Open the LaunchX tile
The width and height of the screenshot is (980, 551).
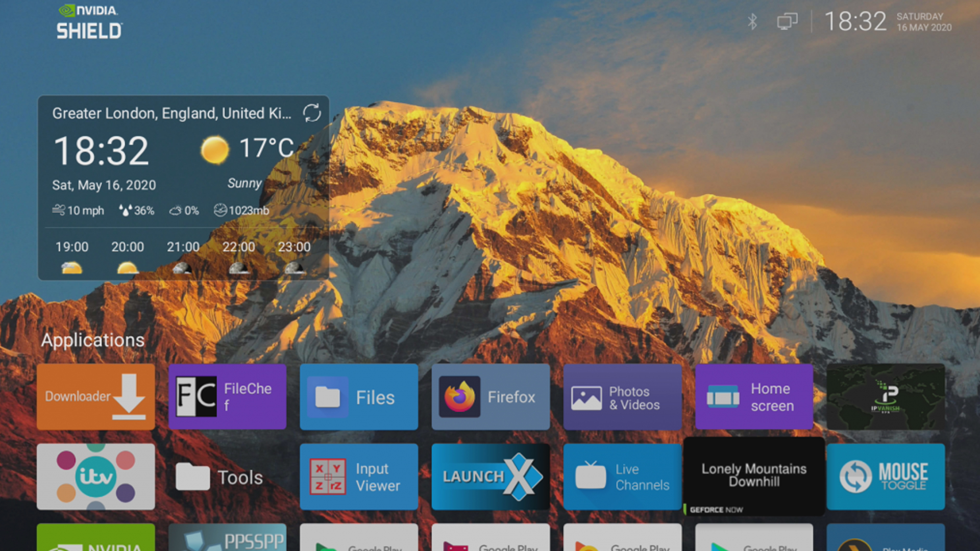pyautogui.click(x=491, y=477)
